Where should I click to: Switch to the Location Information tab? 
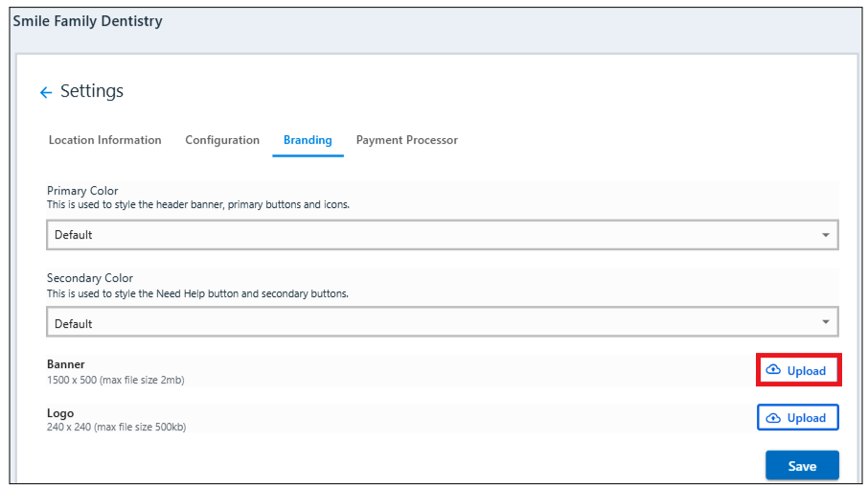[104, 140]
